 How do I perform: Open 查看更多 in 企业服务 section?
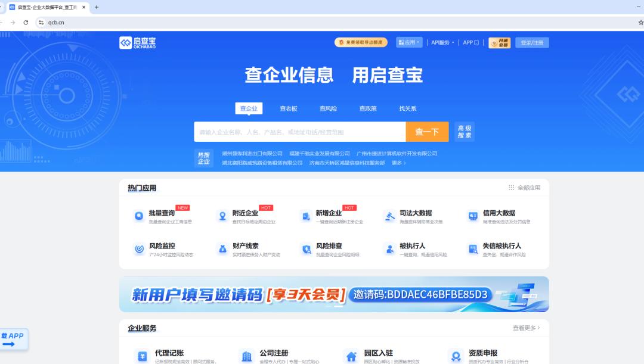pos(526,328)
